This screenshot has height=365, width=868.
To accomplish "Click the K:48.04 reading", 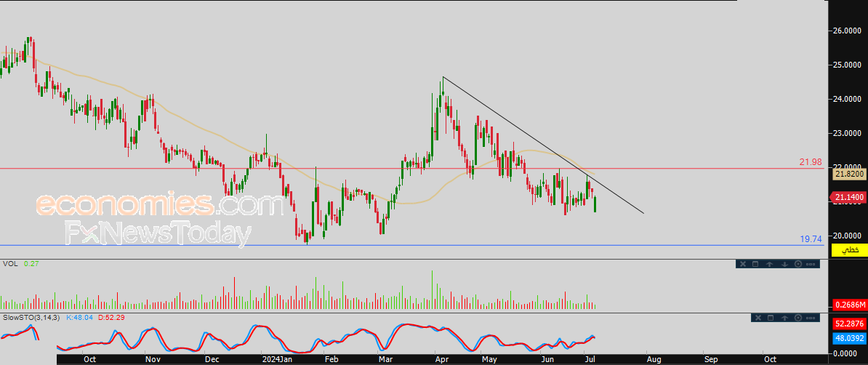I will click(80, 317).
